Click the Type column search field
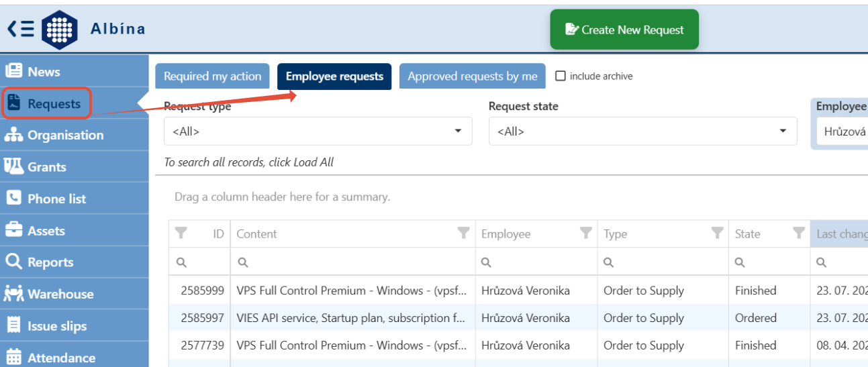The width and height of the screenshot is (868, 367). click(x=663, y=262)
